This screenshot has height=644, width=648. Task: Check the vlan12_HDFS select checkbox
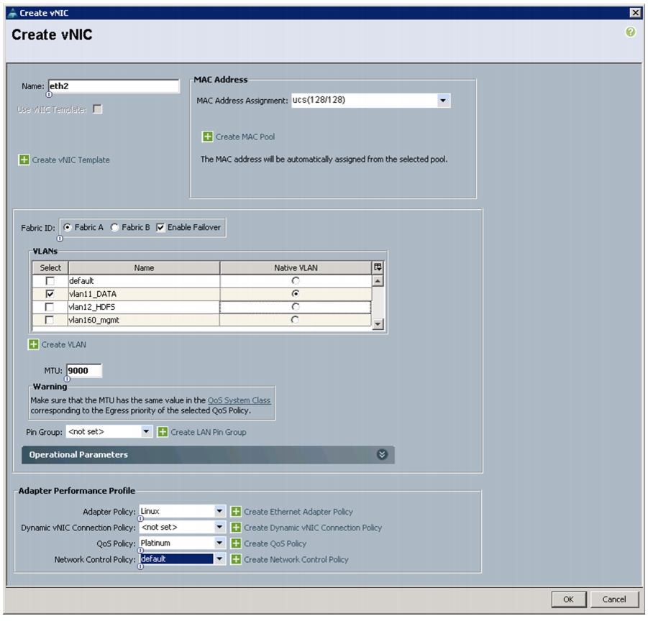(49, 307)
